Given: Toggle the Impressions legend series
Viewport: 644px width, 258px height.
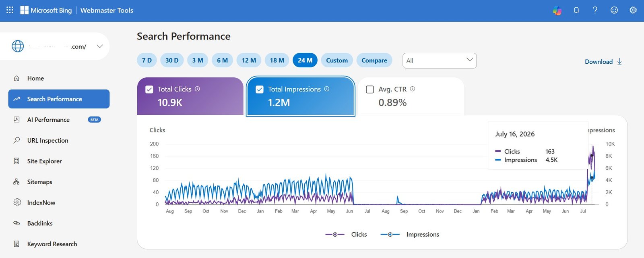Looking at the screenshot, I should pos(410,234).
